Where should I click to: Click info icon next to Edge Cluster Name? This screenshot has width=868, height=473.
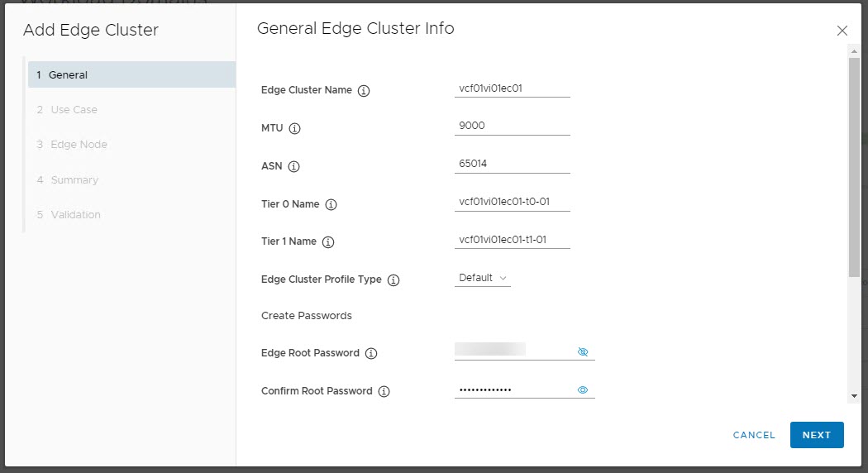(364, 91)
